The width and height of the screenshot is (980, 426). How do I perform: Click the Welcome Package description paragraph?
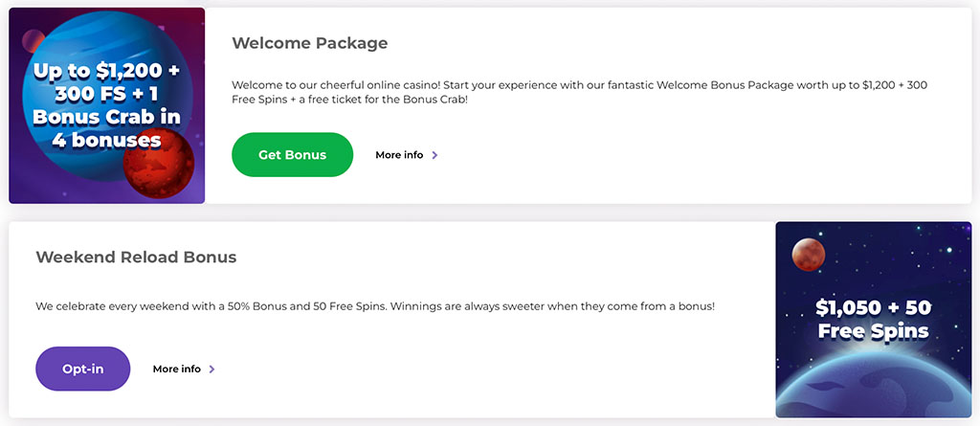tap(579, 92)
